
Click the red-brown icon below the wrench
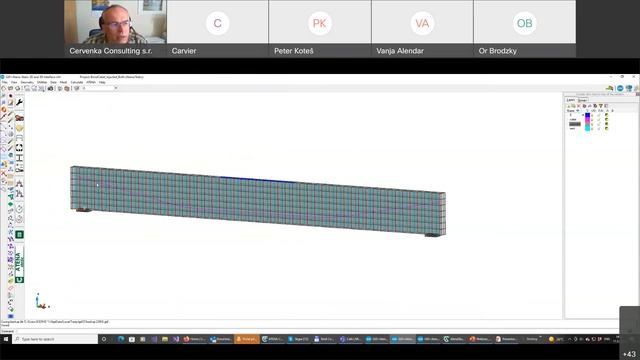[19, 118]
